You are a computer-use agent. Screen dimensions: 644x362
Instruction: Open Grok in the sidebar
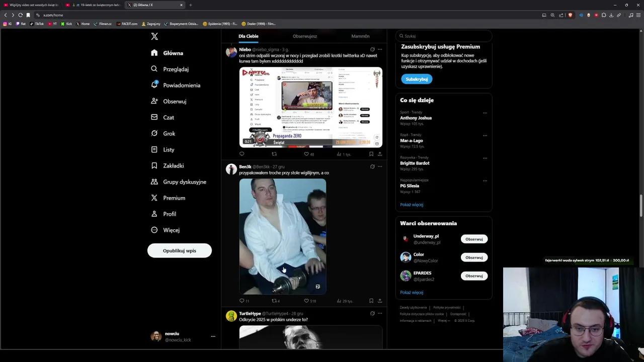coord(163,133)
